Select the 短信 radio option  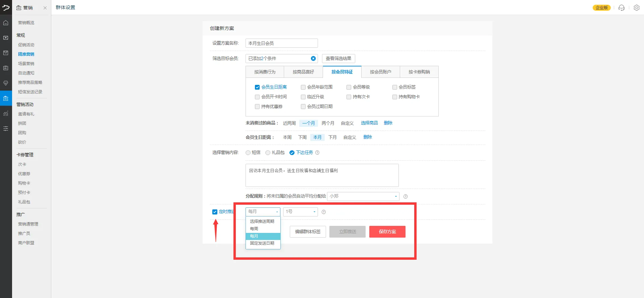click(248, 153)
